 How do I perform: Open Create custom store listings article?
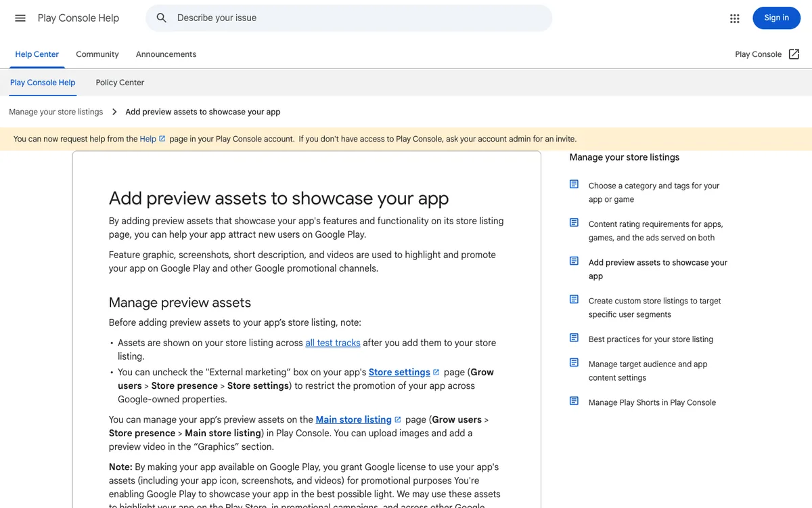(x=654, y=308)
